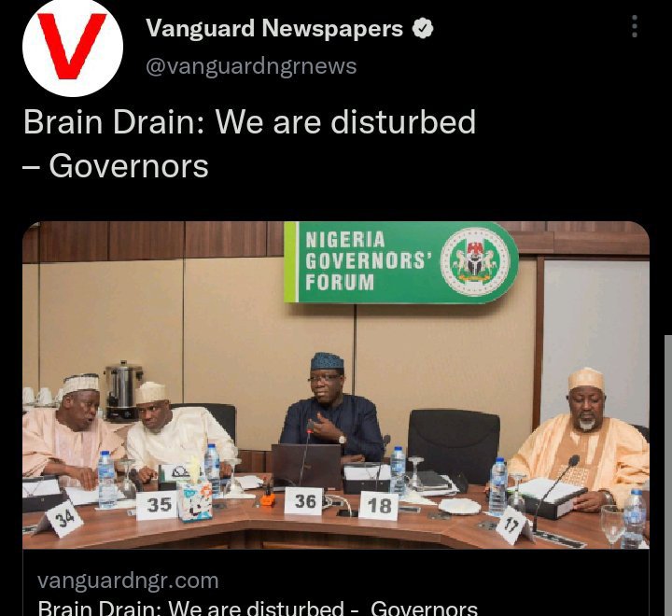
Task: Click the coat of arms emblem
Action: pos(475,261)
